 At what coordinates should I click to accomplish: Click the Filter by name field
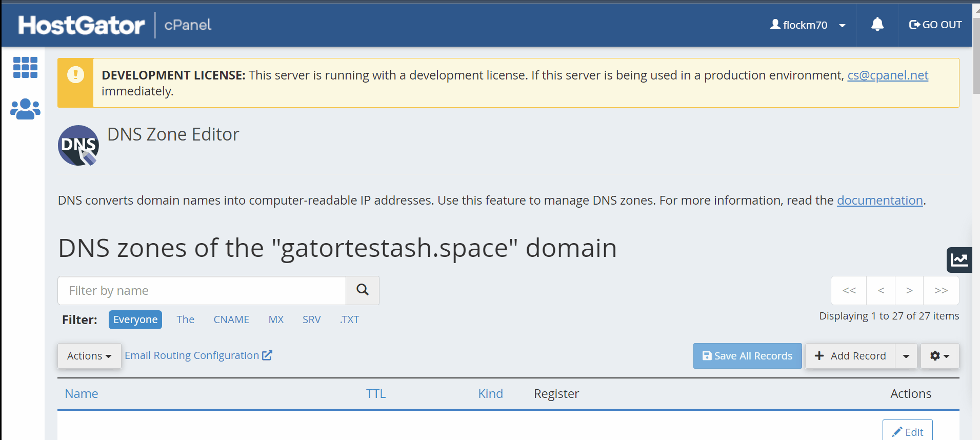pyautogui.click(x=202, y=291)
